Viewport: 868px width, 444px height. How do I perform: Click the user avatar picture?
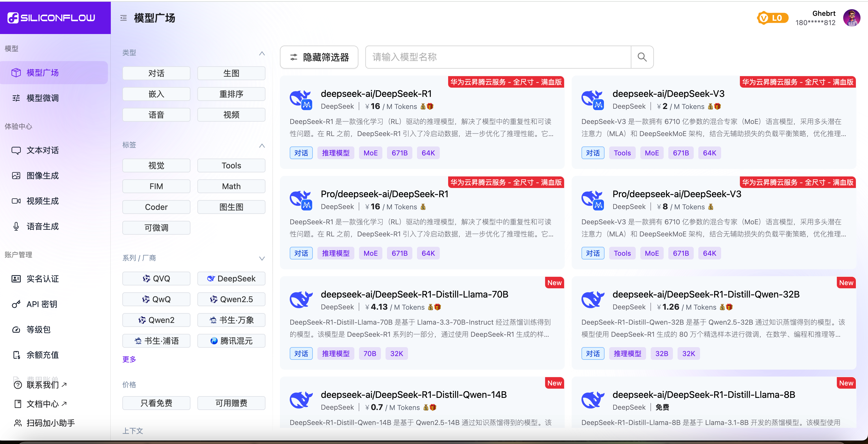(852, 18)
